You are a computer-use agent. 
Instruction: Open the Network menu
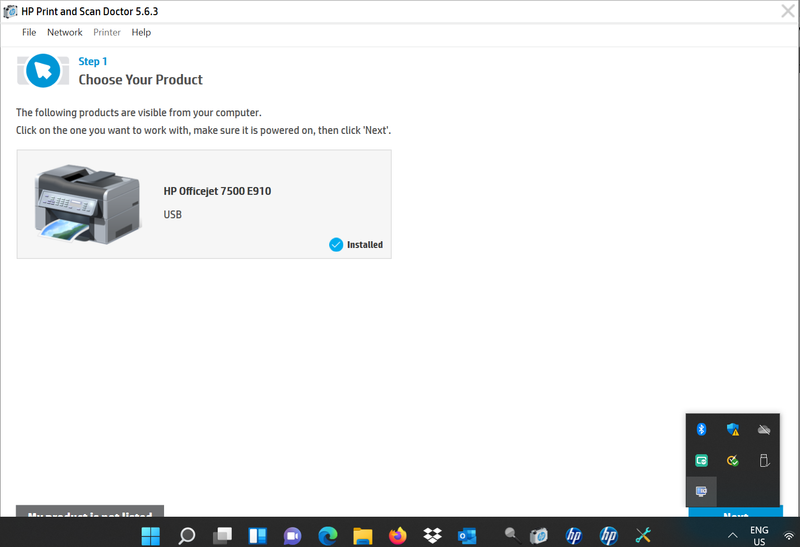65,33
